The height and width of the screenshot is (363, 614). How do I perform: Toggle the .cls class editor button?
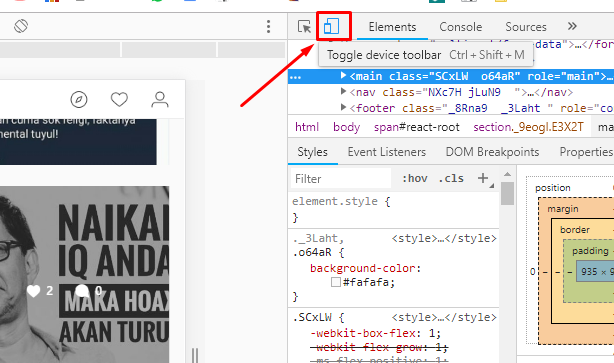point(451,179)
